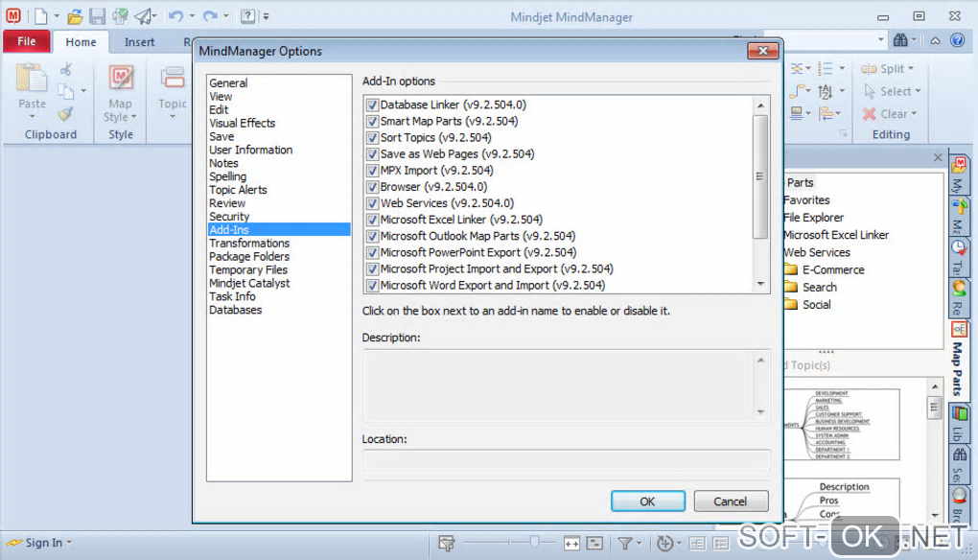978x560 pixels.
Task: Redo the last action
Action: click(x=211, y=15)
